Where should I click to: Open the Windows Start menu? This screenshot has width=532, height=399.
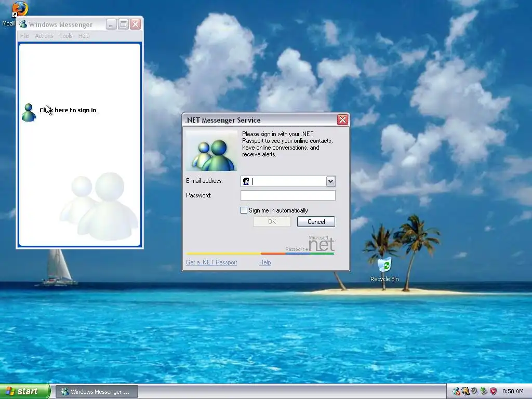25,391
